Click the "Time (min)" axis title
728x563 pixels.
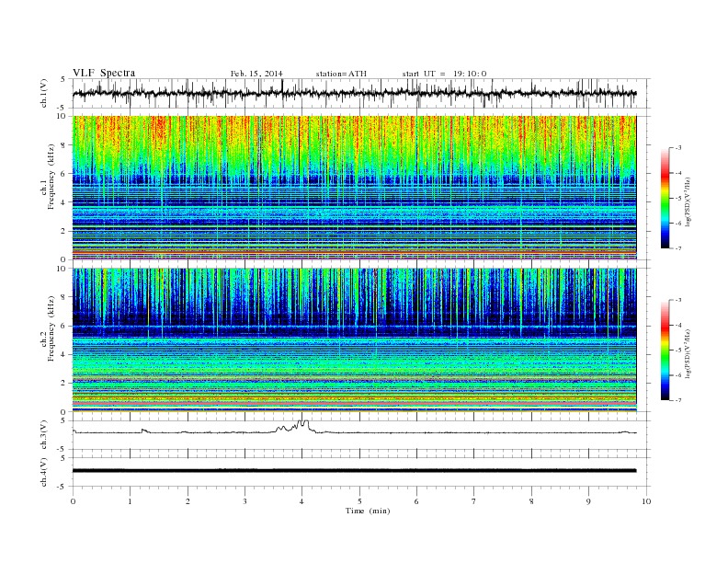coord(368,511)
